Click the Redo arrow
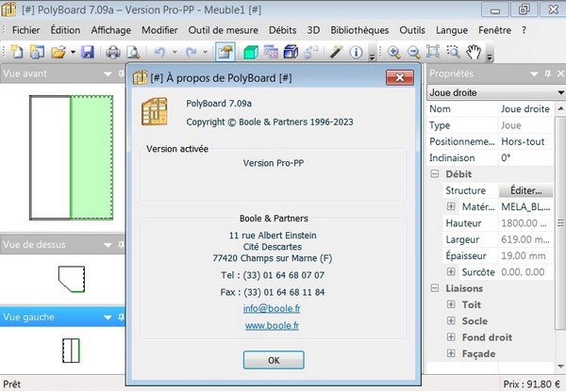The width and height of the screenshot is (566, 392). (x=191, y=52)
